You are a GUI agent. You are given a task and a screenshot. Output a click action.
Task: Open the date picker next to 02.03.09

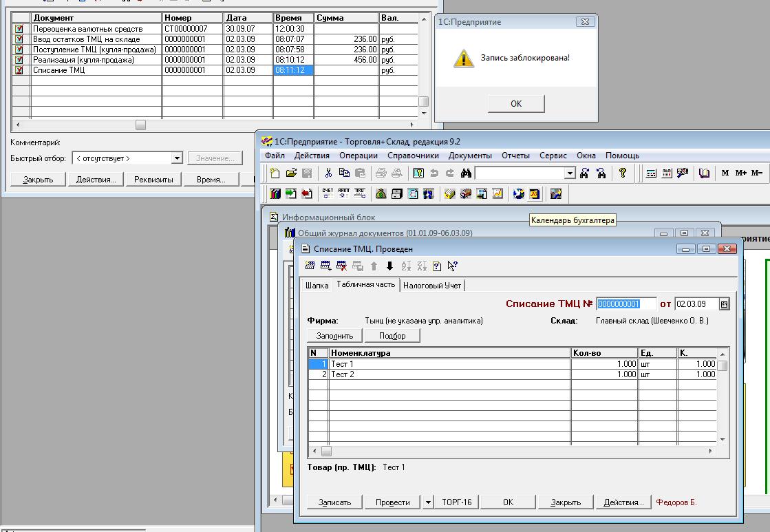[x=724, y=304]
